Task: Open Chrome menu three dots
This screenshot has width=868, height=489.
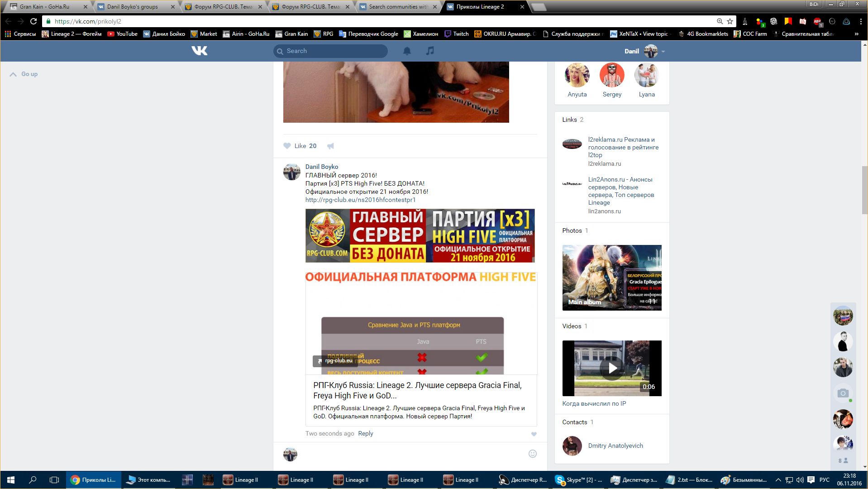Action: click(x=861, y=21)
